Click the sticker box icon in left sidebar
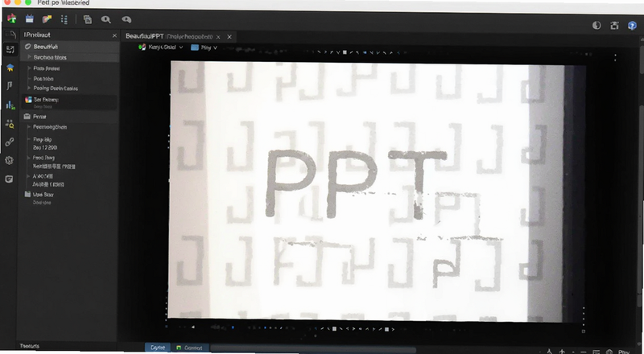Image resolution: width=644 pixels, height=354 pixels. pos(9,179)
